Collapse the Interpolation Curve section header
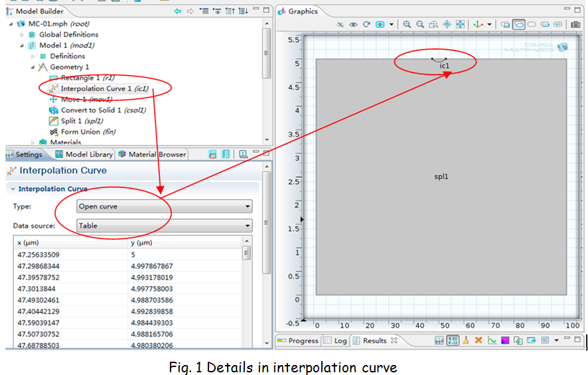 click(x=13, y=189)
